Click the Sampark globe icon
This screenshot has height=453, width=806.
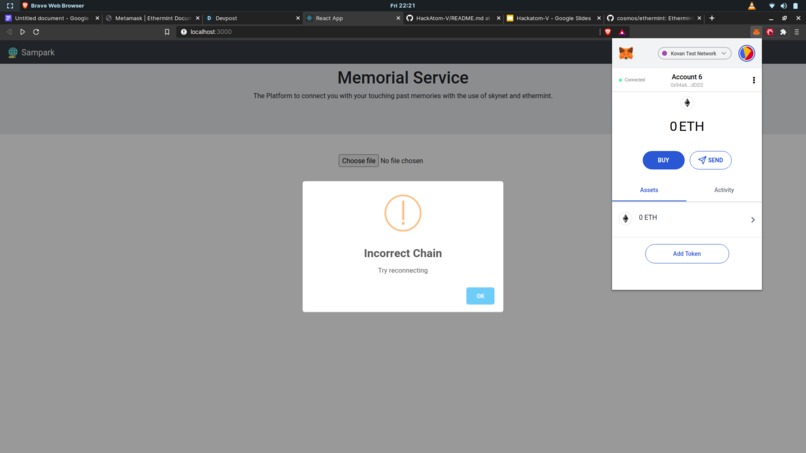(x=13, y=52)
